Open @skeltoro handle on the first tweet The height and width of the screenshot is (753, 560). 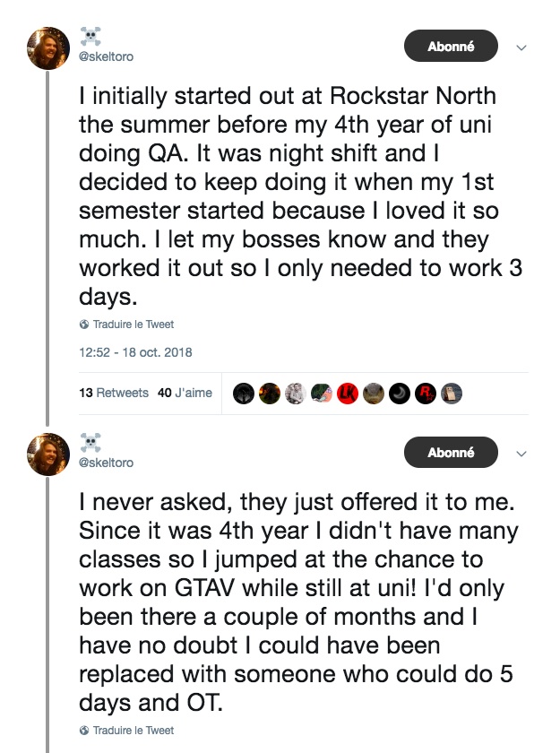pos(107,56)
